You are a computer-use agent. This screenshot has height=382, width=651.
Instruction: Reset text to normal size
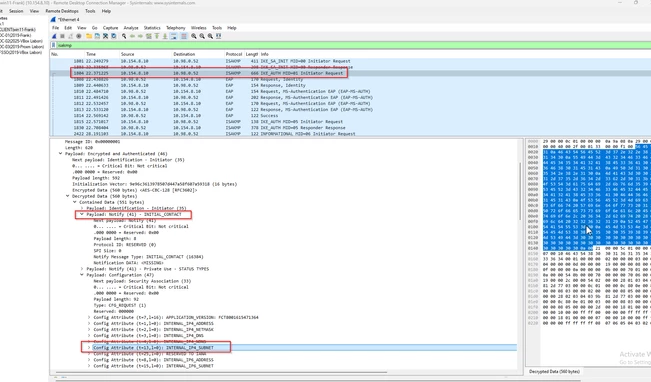(210, 37)
